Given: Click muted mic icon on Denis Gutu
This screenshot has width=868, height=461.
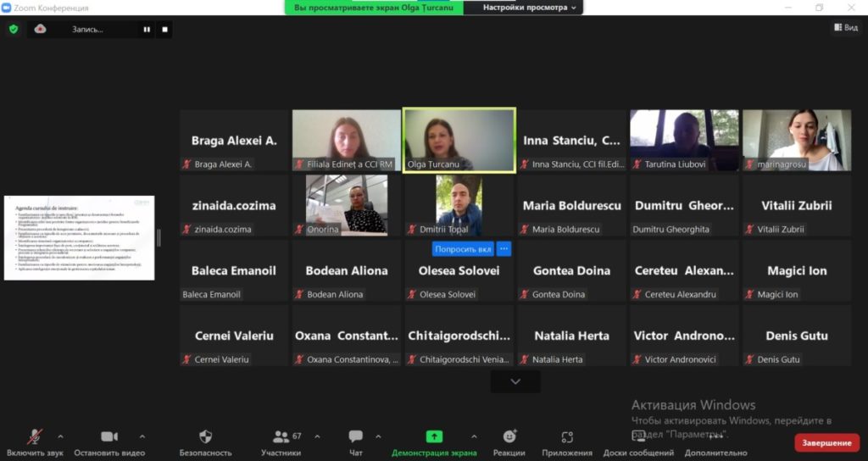Looking at the screenshot, I should [x=749, y=359].
